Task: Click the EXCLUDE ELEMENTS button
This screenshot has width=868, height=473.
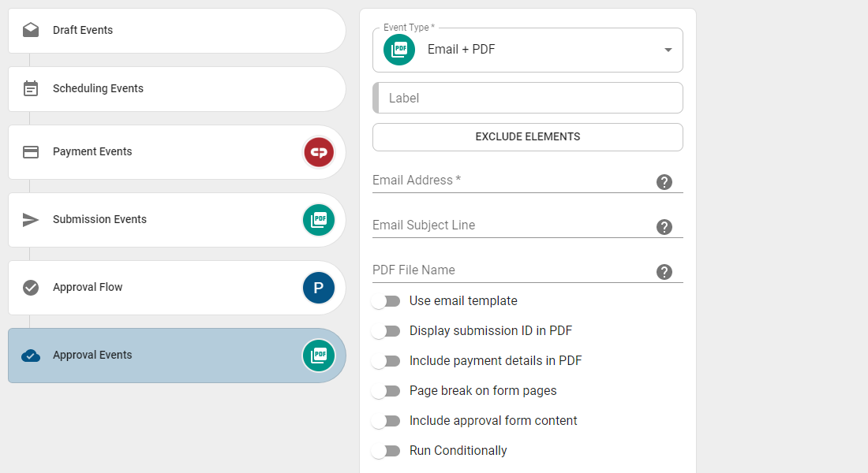Action: (x=528, y=137)
